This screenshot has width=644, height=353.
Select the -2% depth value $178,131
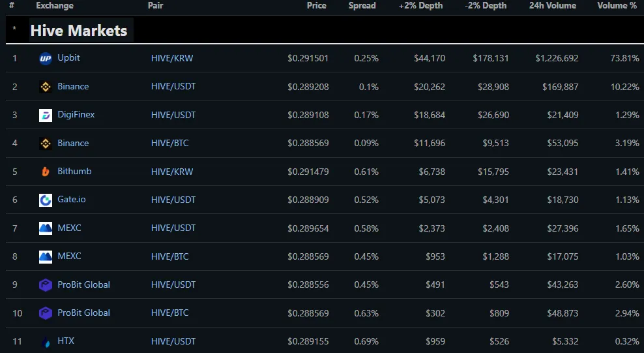(x=491, y=58)
